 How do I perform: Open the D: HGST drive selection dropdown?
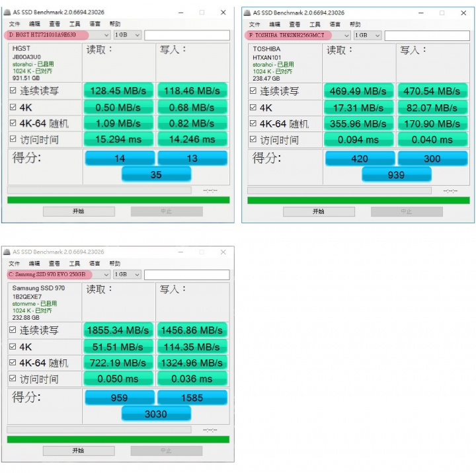(x=57, y=35)
